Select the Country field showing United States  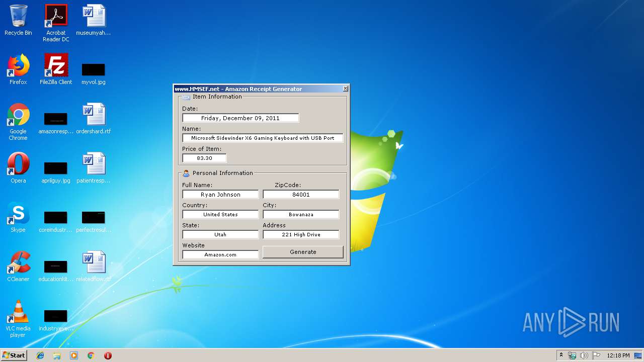point(220,215)
